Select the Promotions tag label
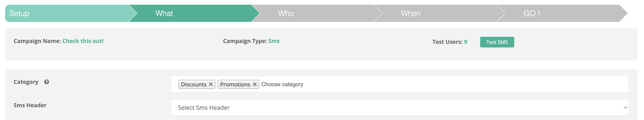Screen dimensions: 644x120 tap(235, 84)
